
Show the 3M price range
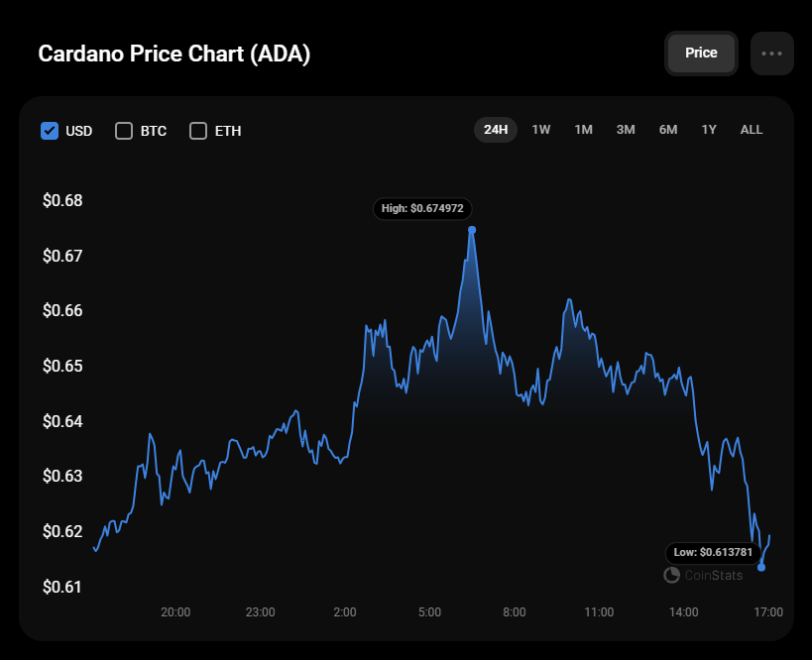coord(626,130)
